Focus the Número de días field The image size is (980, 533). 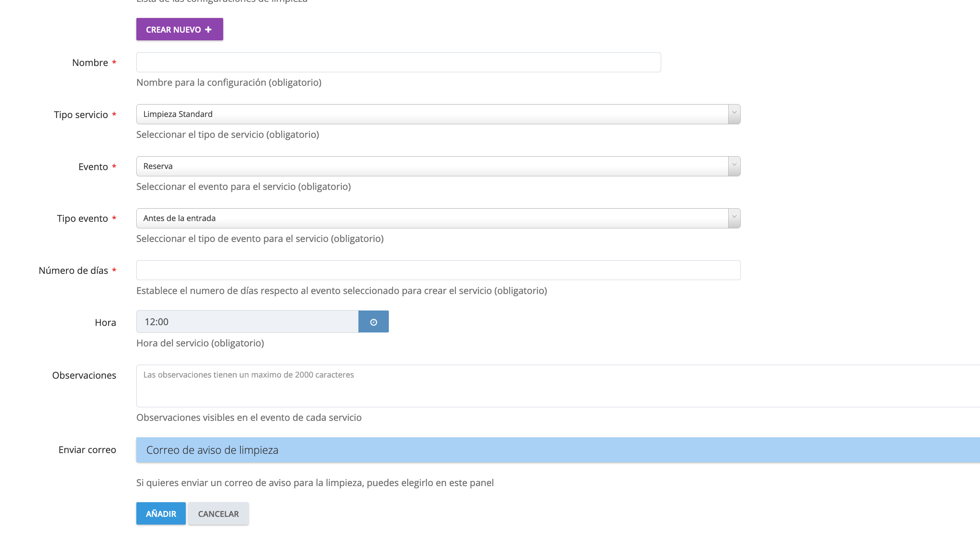[x=438, y=270]
